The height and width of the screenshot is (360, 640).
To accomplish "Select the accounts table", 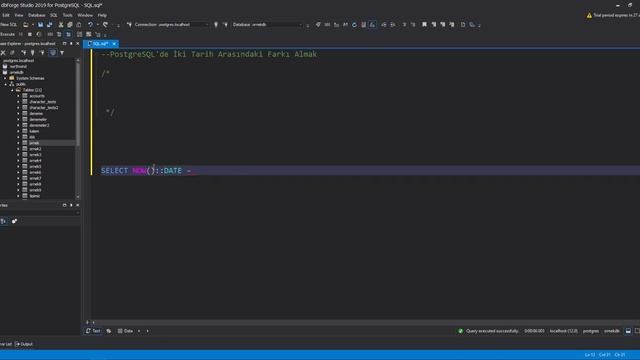I will tap(37, 96).
